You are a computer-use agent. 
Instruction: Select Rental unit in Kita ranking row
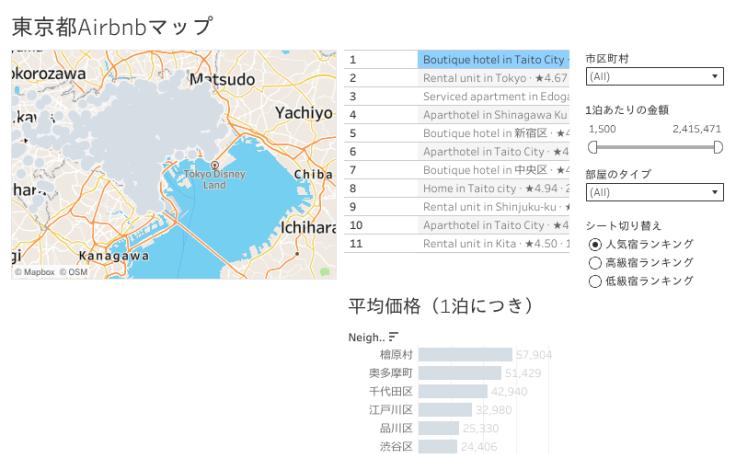pos(494,243)
